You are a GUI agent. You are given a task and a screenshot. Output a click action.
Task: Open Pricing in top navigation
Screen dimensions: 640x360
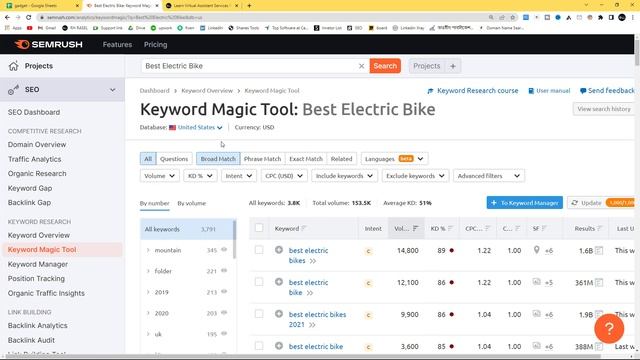coord(156,44)
